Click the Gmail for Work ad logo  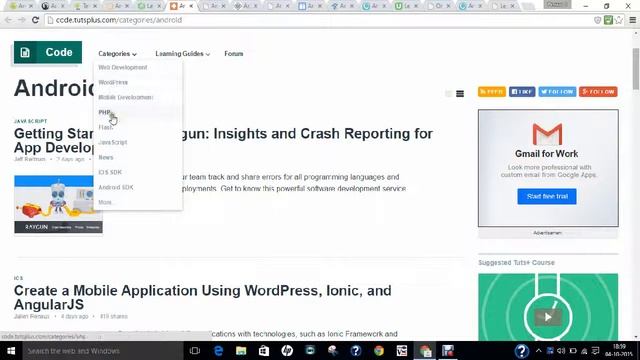click(x=547, y=135)
